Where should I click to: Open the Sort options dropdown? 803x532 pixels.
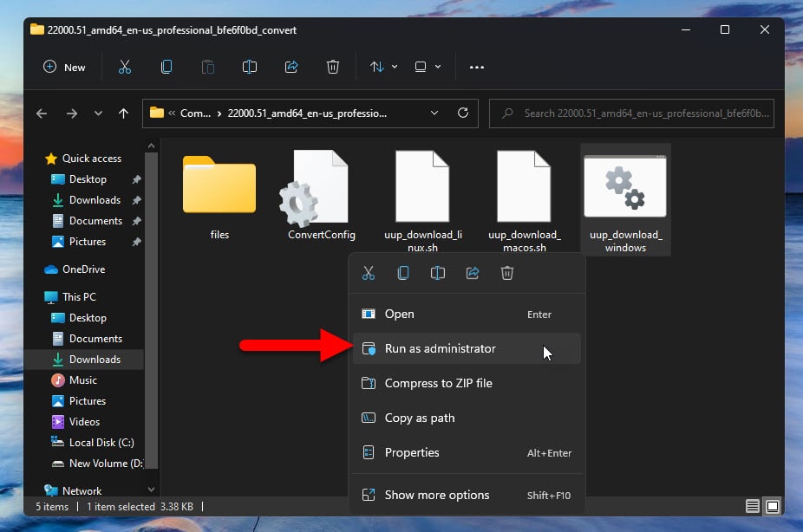[x=384, y=67]
